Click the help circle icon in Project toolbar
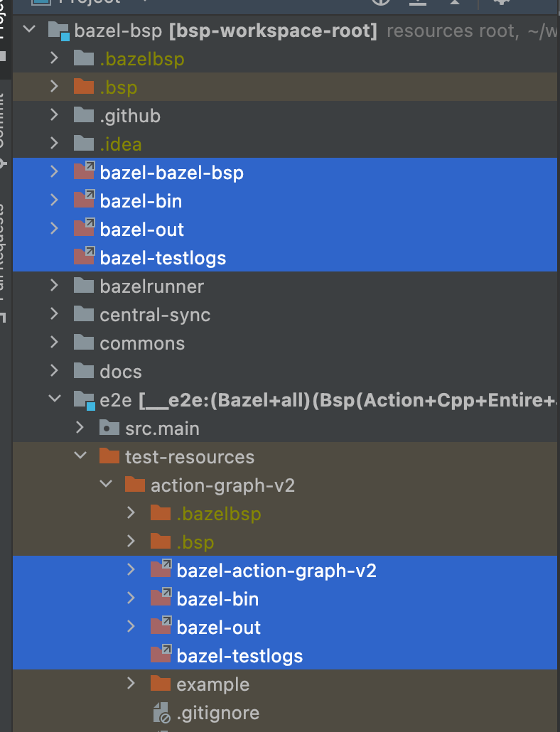 click(379, 4)
